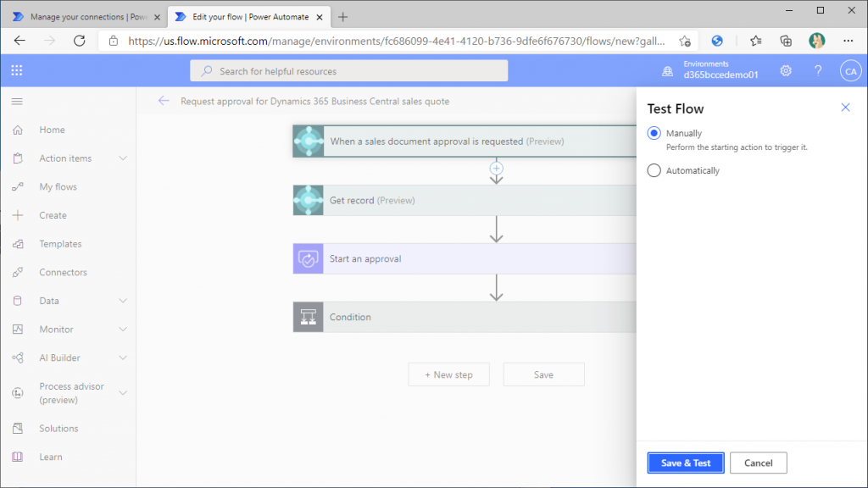This screenshot has height=488, width=868.
Task: Click the Save button below the flow
Action: (x=543, y=374)
